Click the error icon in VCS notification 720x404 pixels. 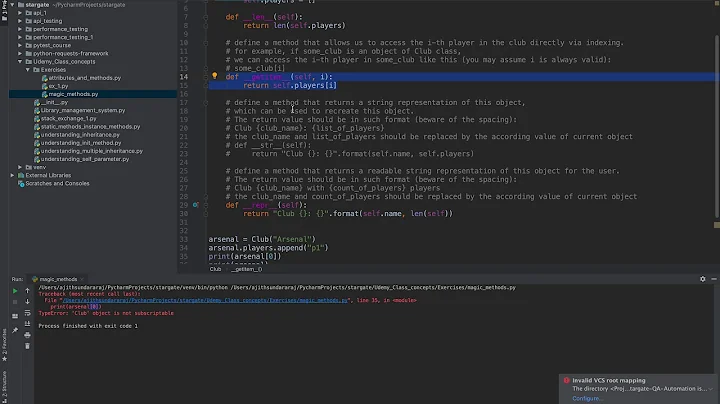coord(566,380)
